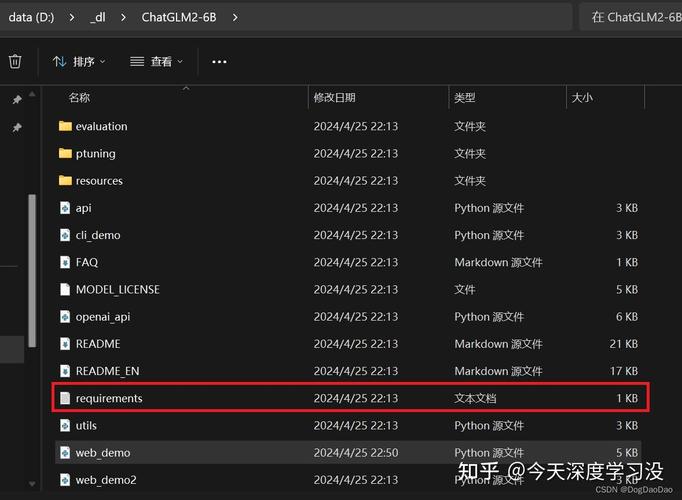The height and width of the screenshot is (500, 682).
Task: Click the web_demo Python file icon
Action: 65,453
